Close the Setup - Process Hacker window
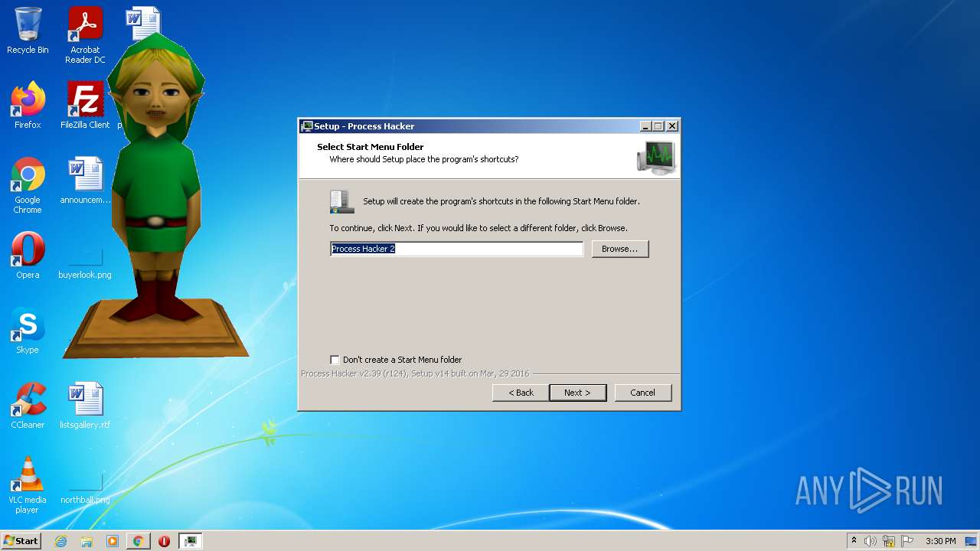Image resolution: width=980 pixels, height=551 pixels. coord(672,126)
